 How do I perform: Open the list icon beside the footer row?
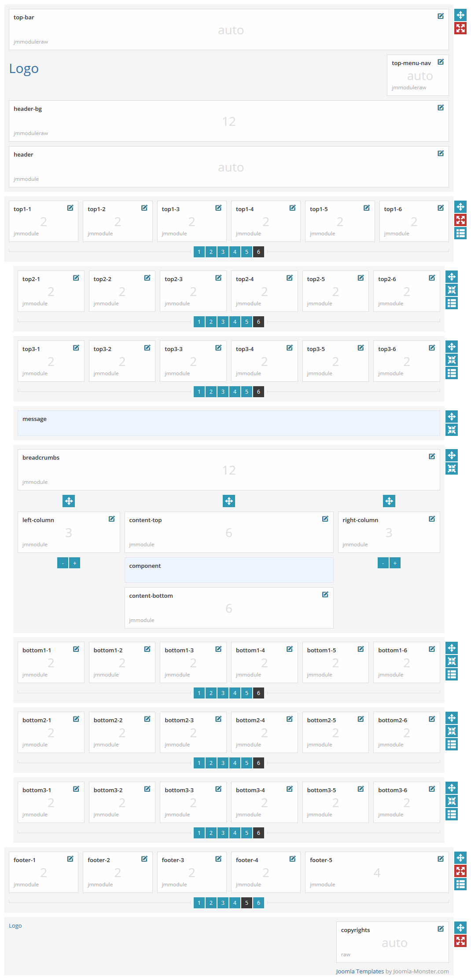click(460, 884)
